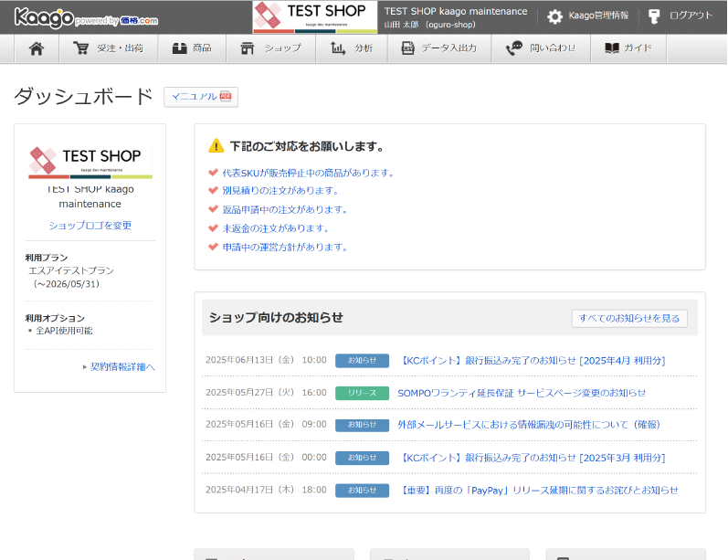
Task: Click the key icon beside ログアウト
Action: tap(654, 16)
